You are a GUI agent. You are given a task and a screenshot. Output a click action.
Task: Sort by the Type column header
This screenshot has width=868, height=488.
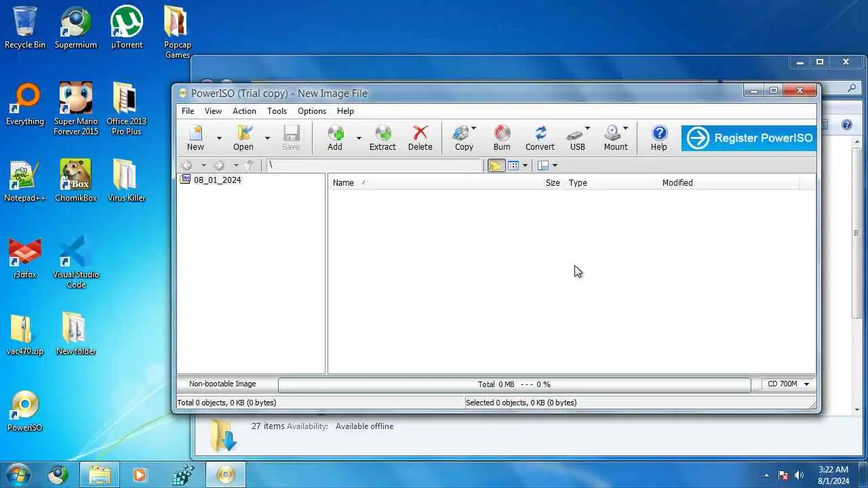click(x=611, y=182)
